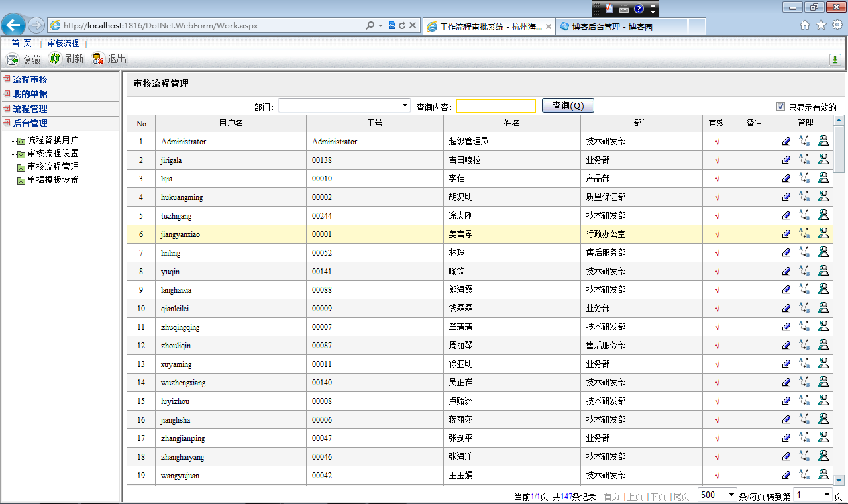Click the table scrollbar down arrow
848x504 pixels.
coord(839,480)
